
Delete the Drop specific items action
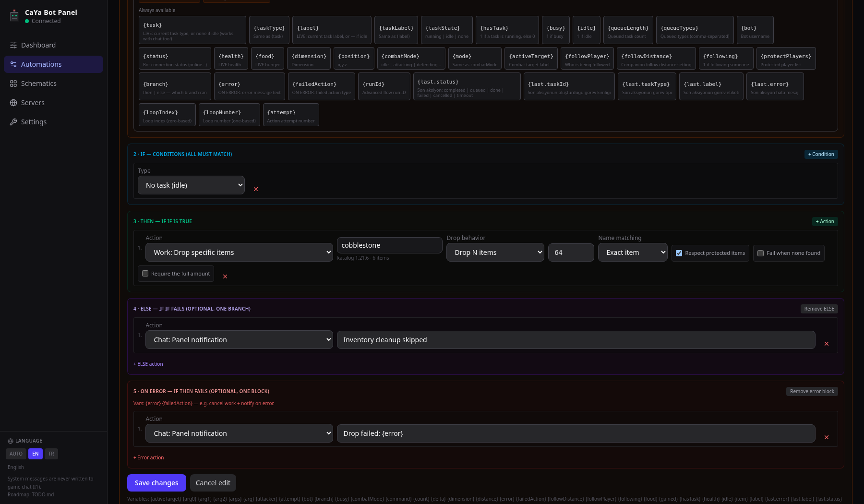tap(225, 276)
